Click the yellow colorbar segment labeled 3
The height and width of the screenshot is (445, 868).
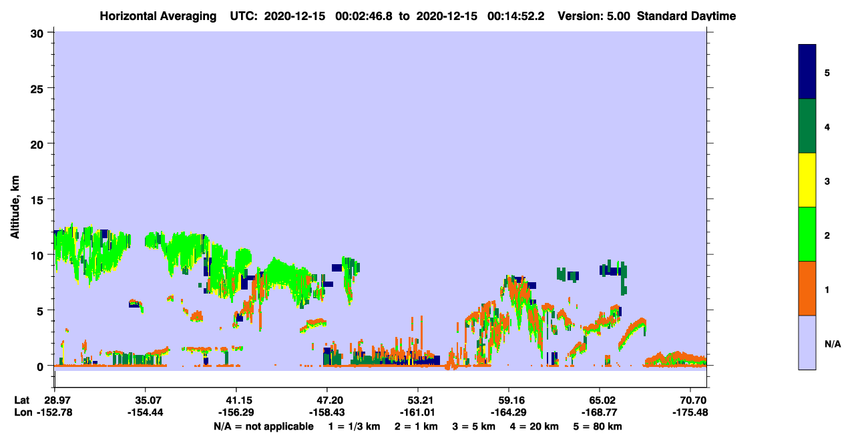tap(807, 180)
